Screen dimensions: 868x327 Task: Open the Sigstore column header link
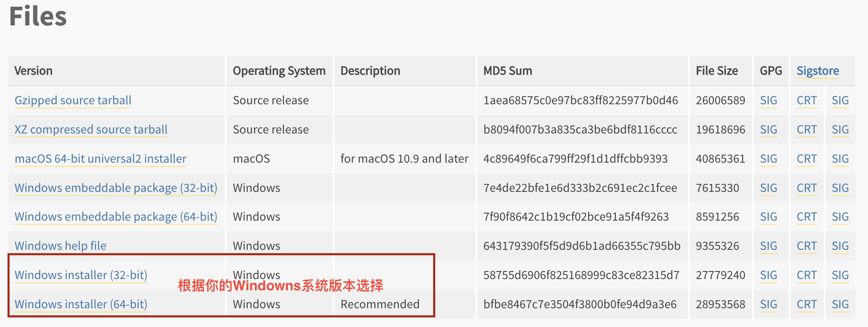(x=818, y=71)
